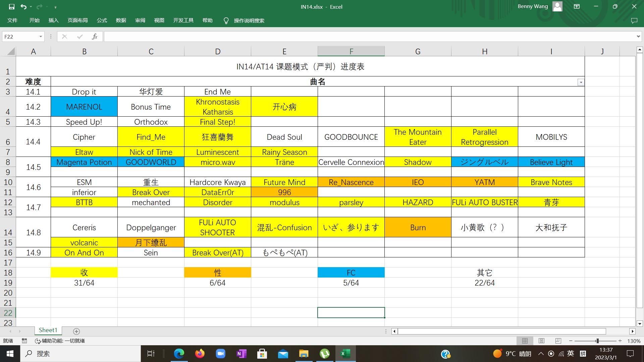Open the Undo history dropdown arrow

click(x=31, y=7)
